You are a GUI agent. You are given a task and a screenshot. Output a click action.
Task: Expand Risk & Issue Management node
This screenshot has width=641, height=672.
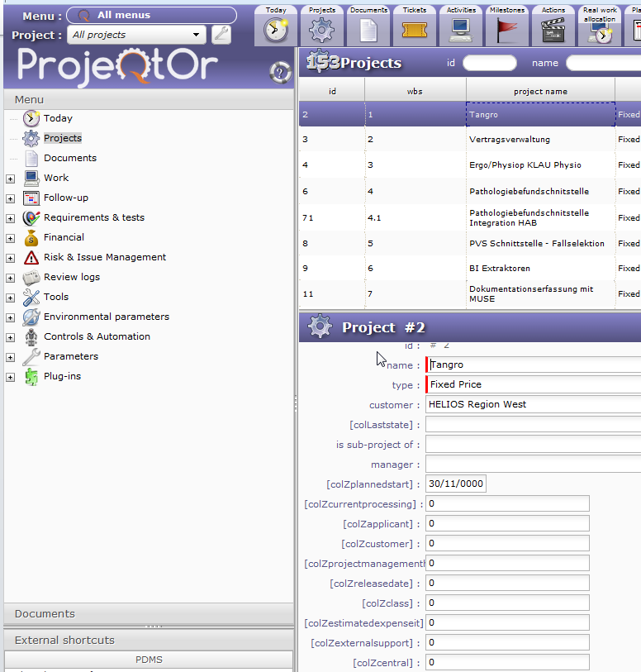(x=10, y=257)
